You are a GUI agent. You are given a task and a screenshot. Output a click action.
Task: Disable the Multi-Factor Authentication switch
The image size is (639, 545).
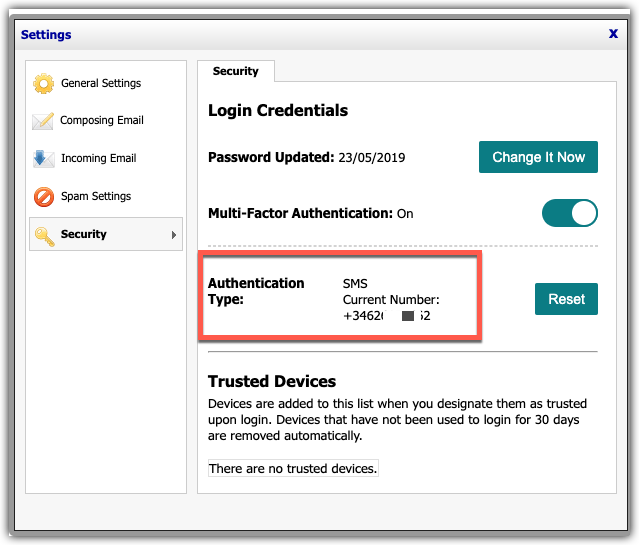coord(569,213)
